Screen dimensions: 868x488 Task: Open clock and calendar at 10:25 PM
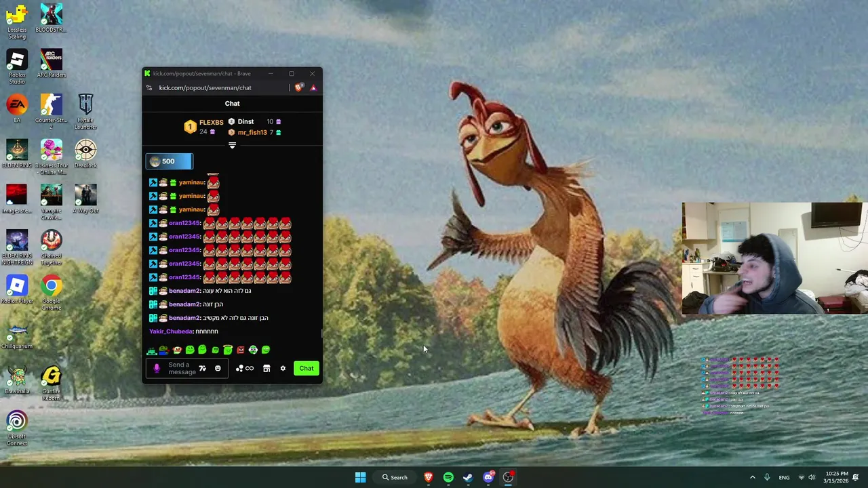point(837,477)
